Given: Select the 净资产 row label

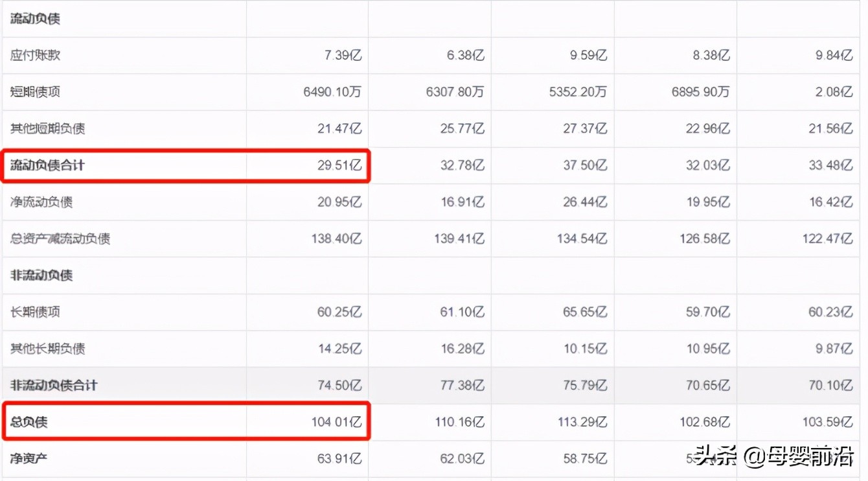Looking at the screenshot, I should coord(29,459).
